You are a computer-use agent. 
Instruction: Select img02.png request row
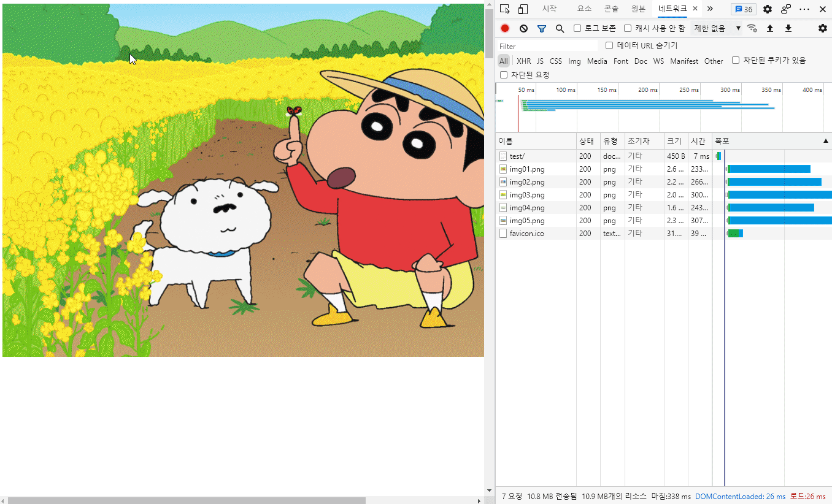click(664, 182)
